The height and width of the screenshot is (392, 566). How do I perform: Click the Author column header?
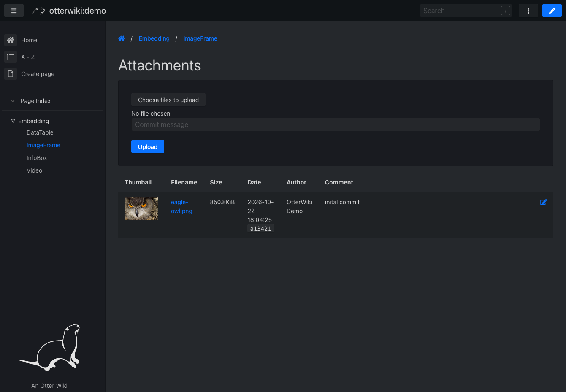(297, 182)
